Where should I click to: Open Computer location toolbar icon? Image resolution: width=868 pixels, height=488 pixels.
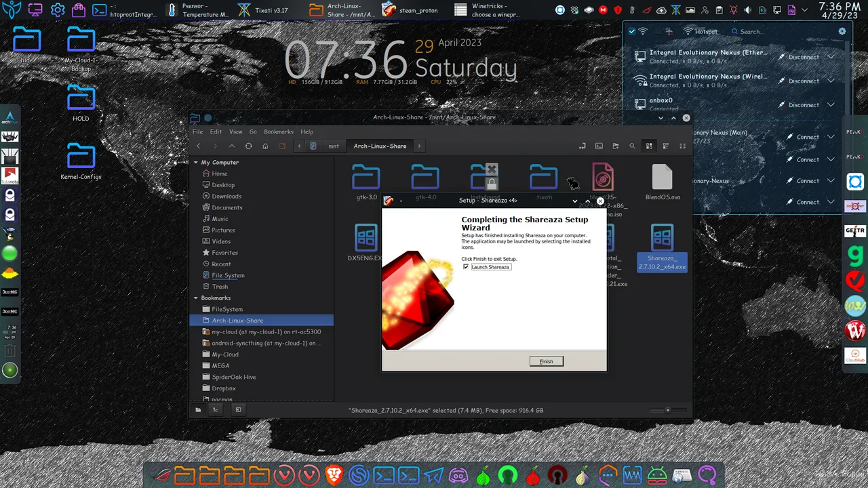pyautogui.click(x=282, y=146)
